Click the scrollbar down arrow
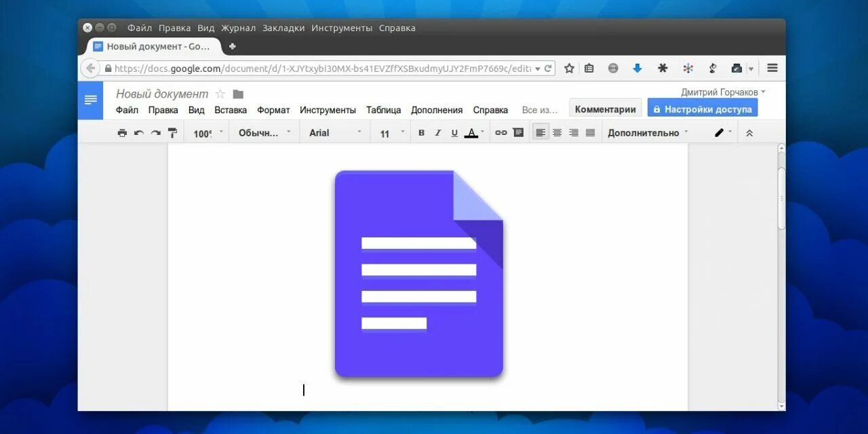868x434 pixels. (781, 406)
